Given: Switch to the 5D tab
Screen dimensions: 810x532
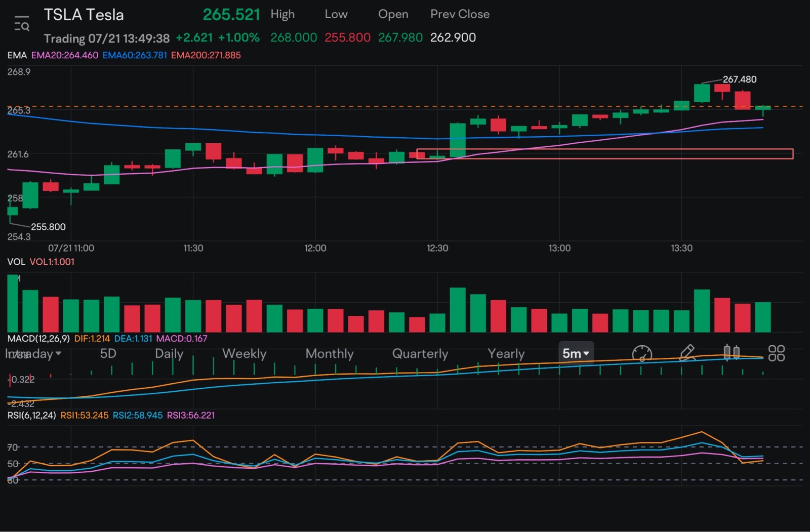Looking at the screenshot, I should 108,353.
